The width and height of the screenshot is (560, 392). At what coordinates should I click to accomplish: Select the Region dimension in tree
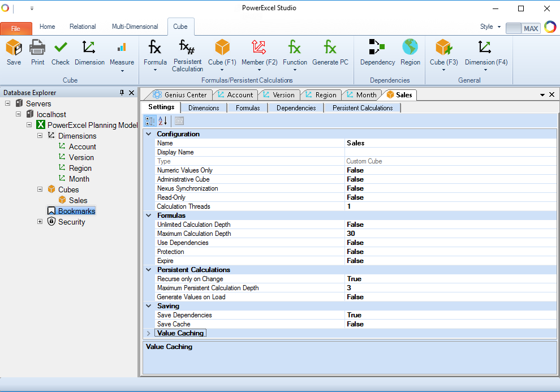(x=80, y=168)
